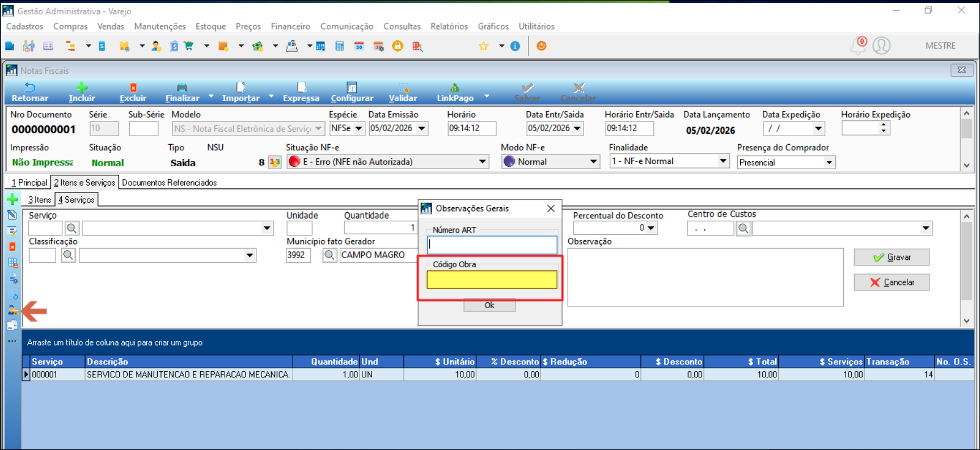Click the Retornar toolbar icon
The image size is (980, 450).
(29, 88)
